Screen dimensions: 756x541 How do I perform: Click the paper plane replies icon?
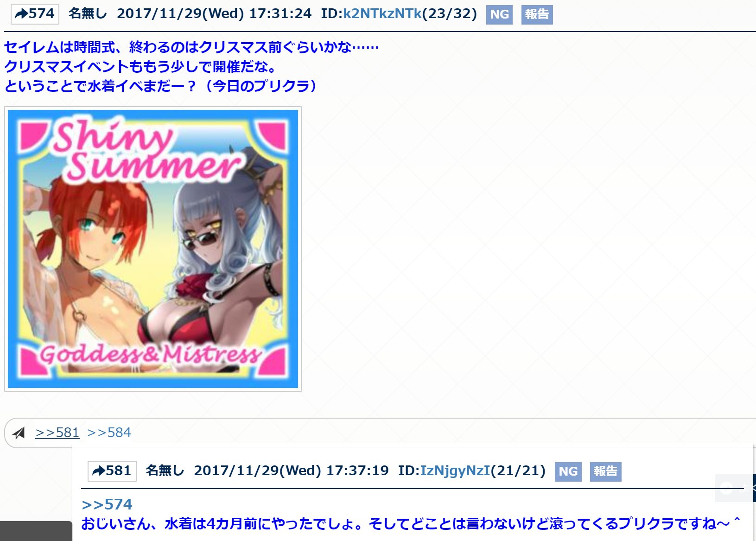click(19, 433)
